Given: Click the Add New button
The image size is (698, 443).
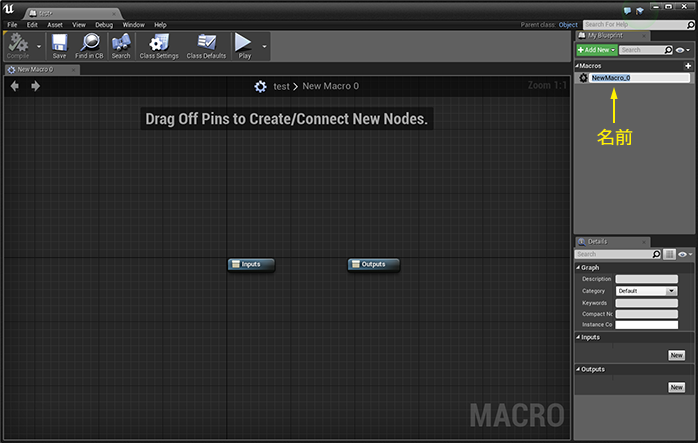Looking at the screenshot, I should click(597, 50).
